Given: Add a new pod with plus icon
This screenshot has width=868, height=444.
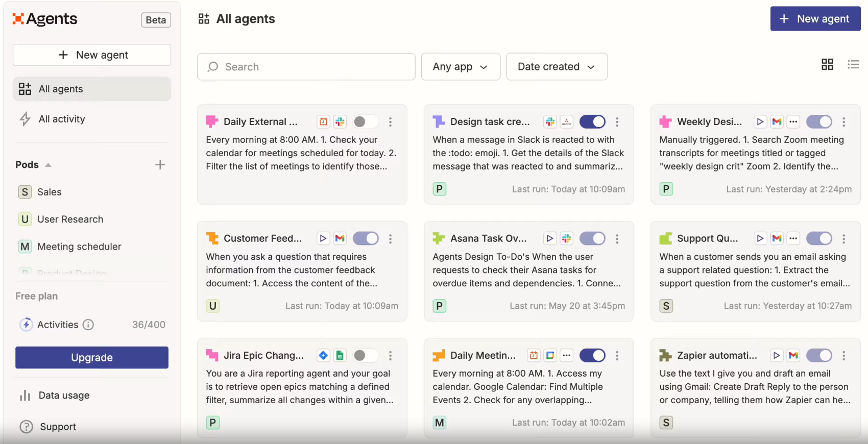Looking at the screenshot, I should pyautogui.click(x=160, y=164).
